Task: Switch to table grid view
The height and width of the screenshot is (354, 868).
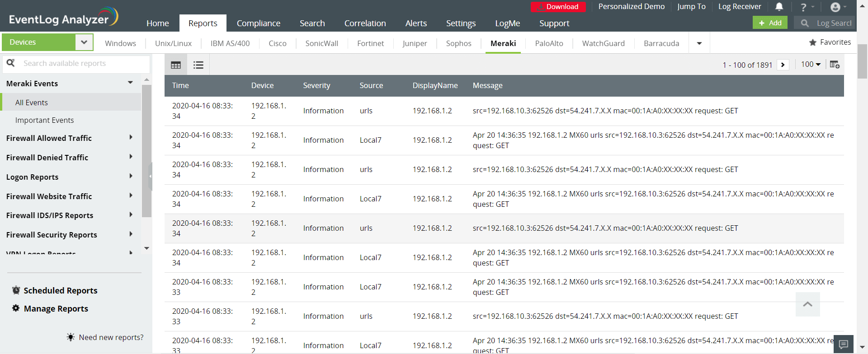Action: (176, 65)
